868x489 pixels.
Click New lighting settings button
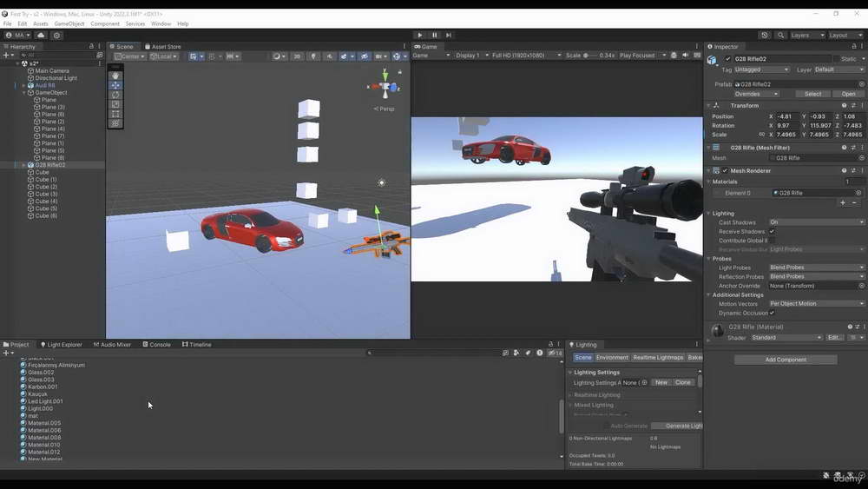coord(661,383)
